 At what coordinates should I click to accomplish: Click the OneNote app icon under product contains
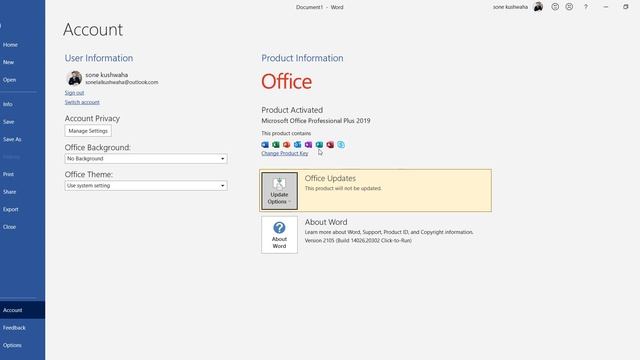pyautogui.click(x=309, y=144)
